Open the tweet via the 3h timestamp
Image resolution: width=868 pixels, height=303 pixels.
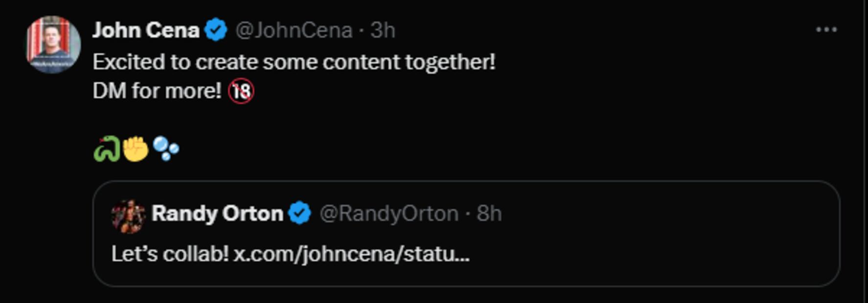[x=383, y=30]
